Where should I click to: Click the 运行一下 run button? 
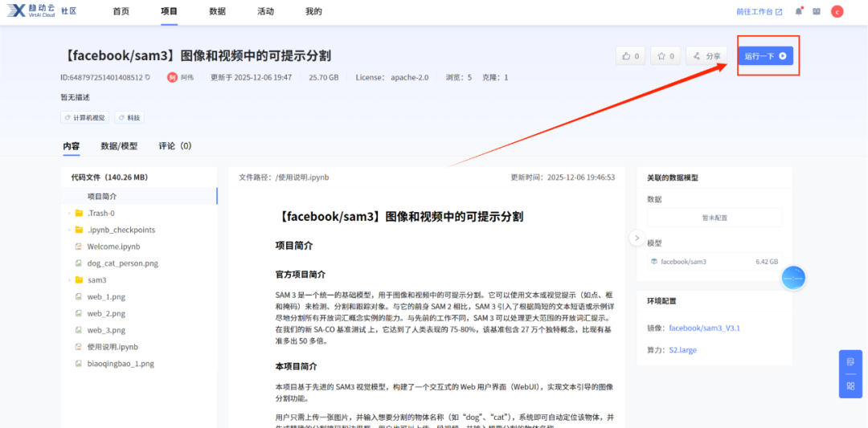pyautogui.click(x=766, y=56)
